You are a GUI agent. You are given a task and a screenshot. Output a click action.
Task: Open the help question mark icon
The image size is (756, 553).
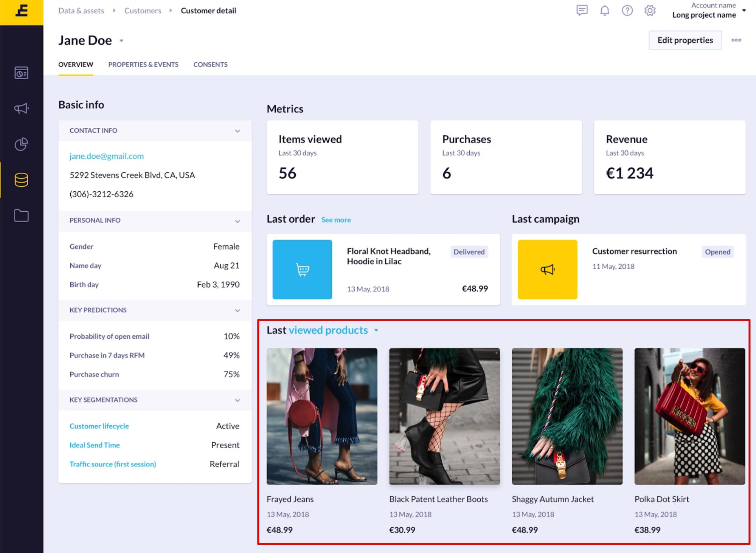(627, 11)
